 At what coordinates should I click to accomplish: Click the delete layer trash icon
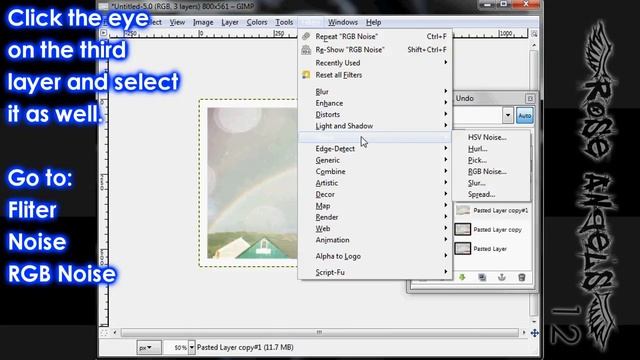(x=521, y=278)
